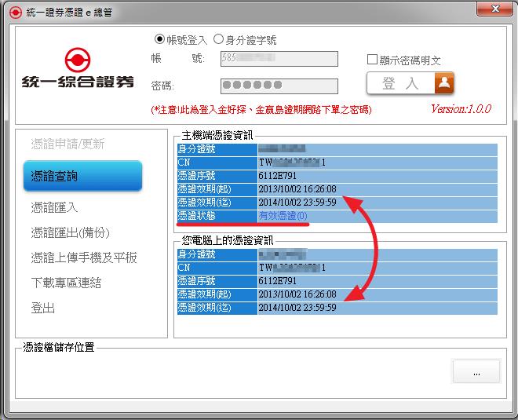Click the 登入 login button
The image size is (518, 420).
410,83
